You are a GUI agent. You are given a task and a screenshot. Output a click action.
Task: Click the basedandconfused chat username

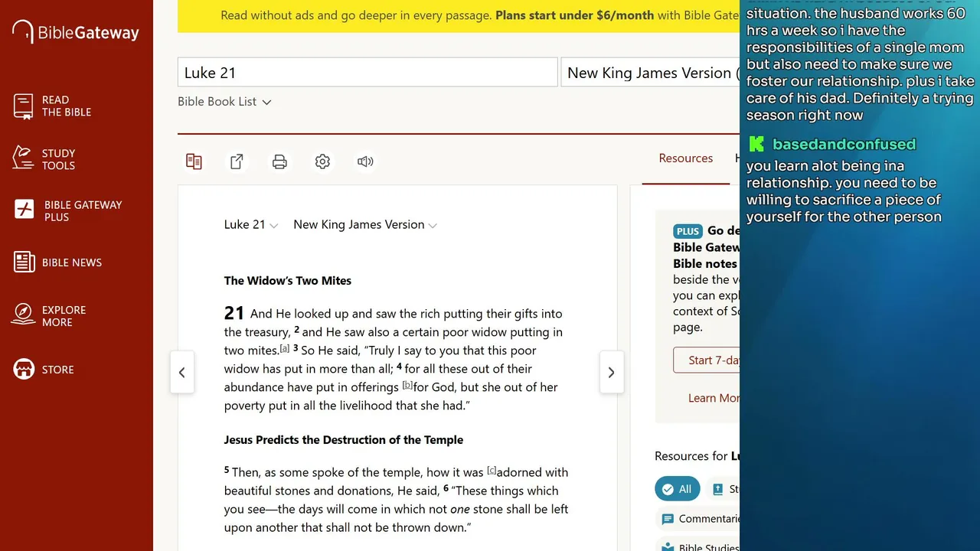pyautogui.click(x=844, y=144)
